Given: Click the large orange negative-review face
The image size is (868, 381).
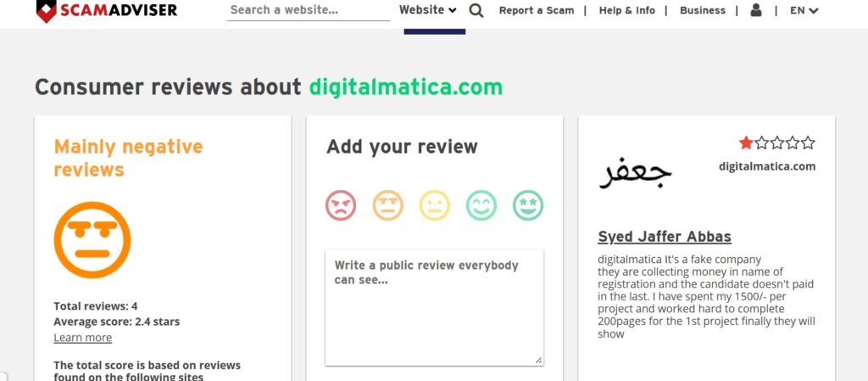Looking at the screenshot, I should pos(92,240).
